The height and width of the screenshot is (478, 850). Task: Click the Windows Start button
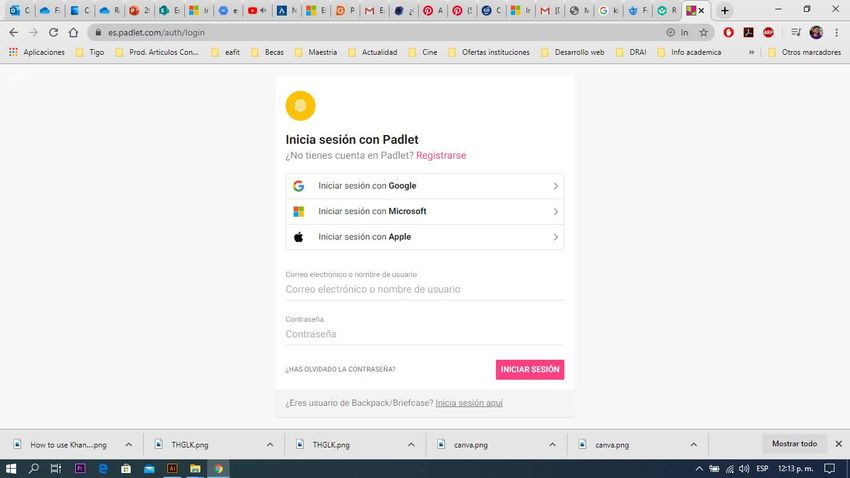pos(12,468)
